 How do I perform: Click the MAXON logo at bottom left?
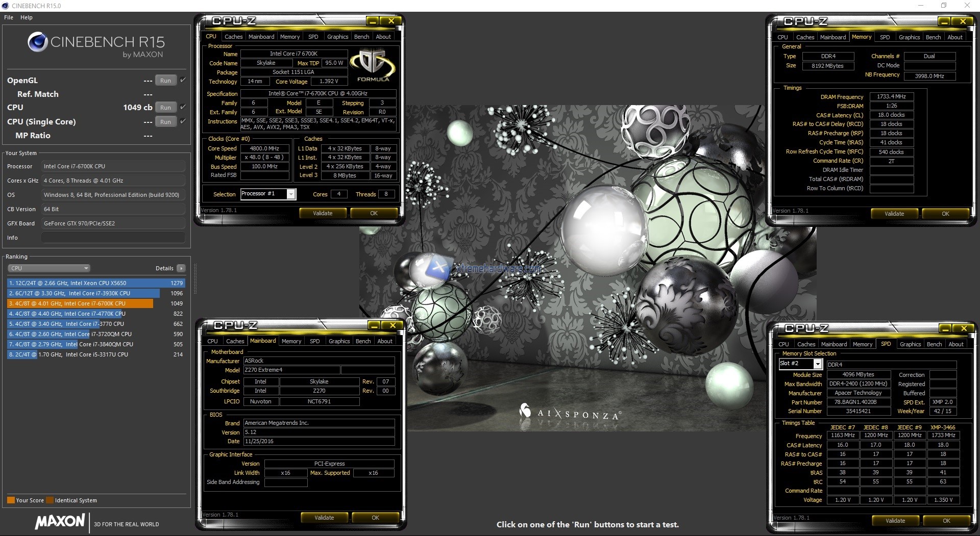click(x=59, y=522)
